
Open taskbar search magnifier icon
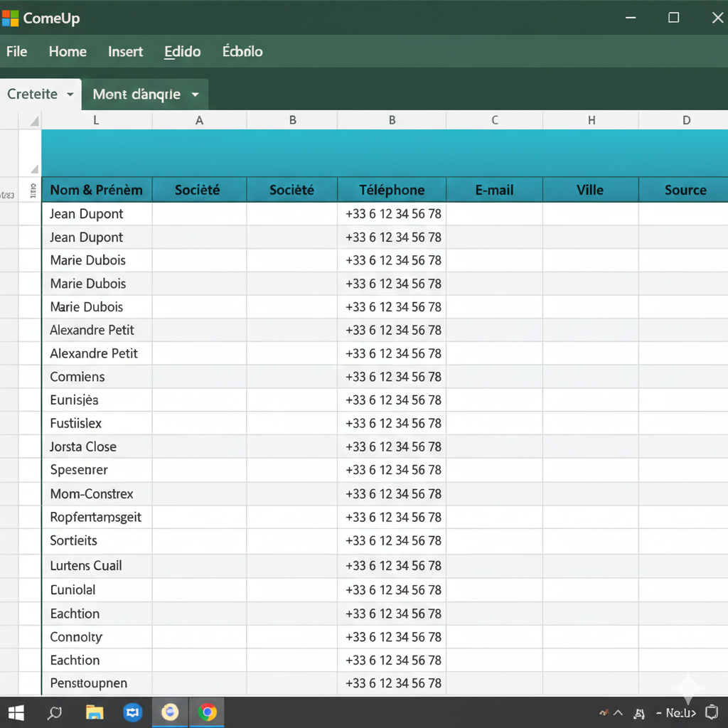click(55, 712)
